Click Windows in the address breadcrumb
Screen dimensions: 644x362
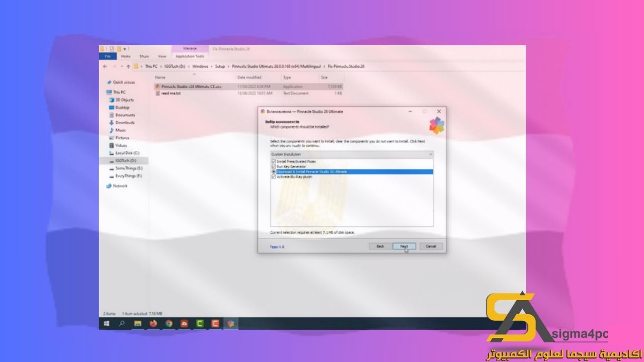200,66
